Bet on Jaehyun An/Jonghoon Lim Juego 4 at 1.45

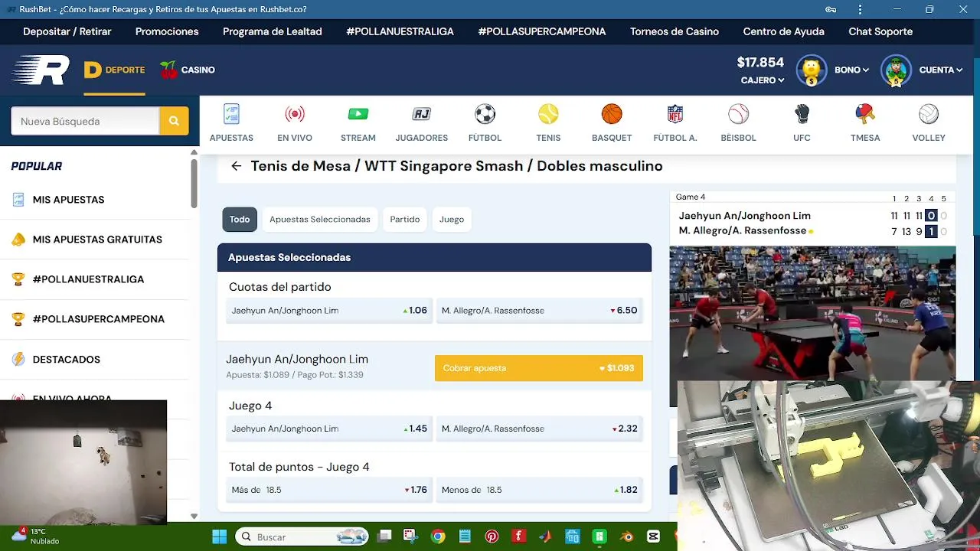[328, 429]
